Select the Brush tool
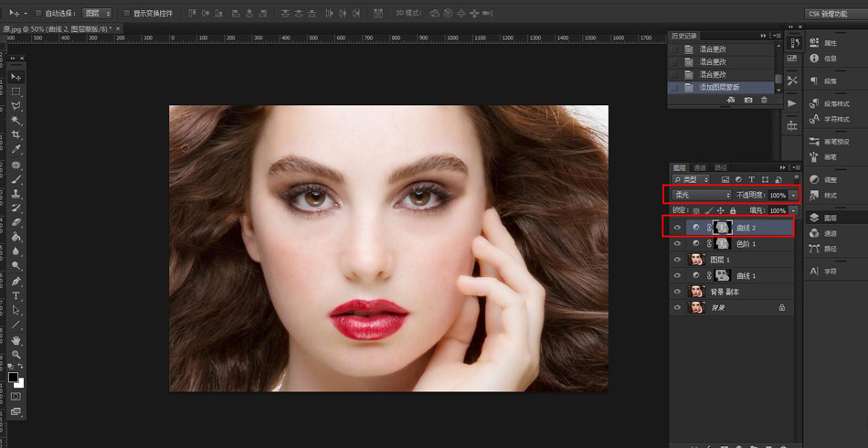This screenshot has width=868, height=448. [16, 179]
